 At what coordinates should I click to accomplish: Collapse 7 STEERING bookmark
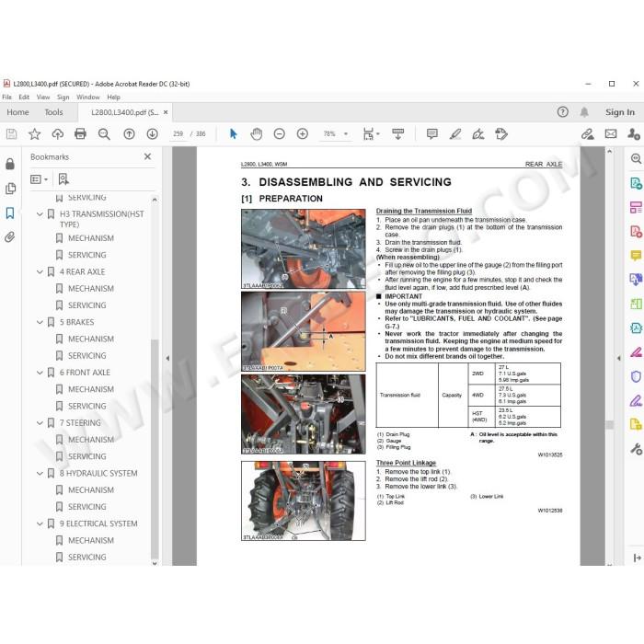pyautogui.click(x=40, y=423)
